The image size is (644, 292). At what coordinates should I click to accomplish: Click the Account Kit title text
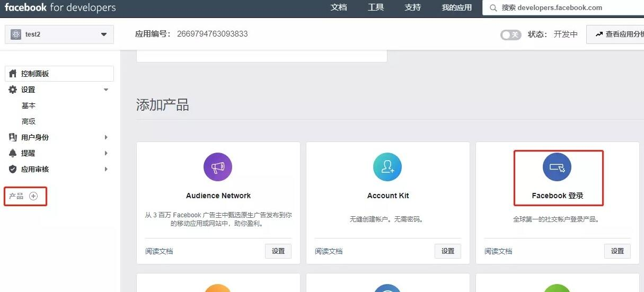click(388, 196)
